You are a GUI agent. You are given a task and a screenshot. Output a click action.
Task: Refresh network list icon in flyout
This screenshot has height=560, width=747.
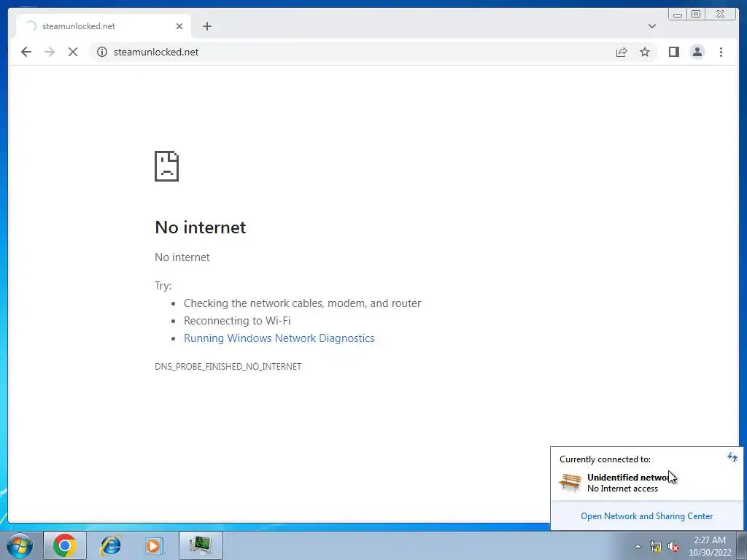pos(732,457)
